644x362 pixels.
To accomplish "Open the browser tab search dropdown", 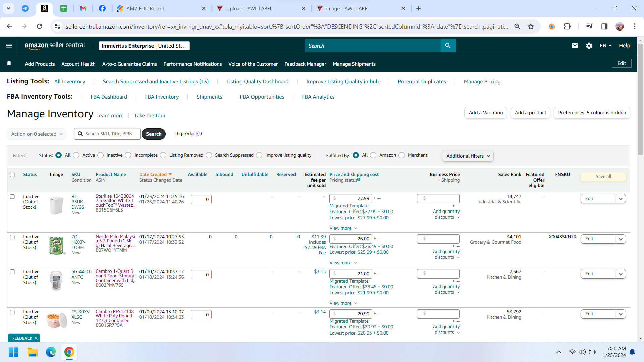I will (x=8, y=8).
